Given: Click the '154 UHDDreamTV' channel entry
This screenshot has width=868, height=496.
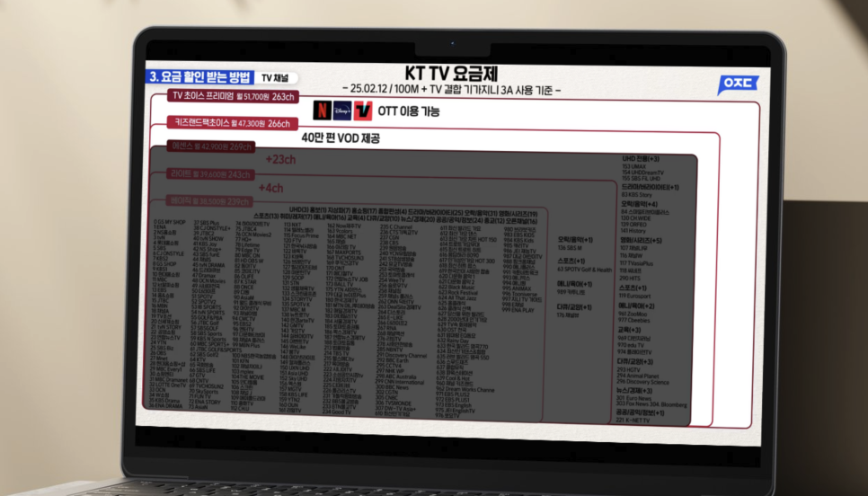Looking at the screenshot, I should pyautogui.click(x=642, y=173).
